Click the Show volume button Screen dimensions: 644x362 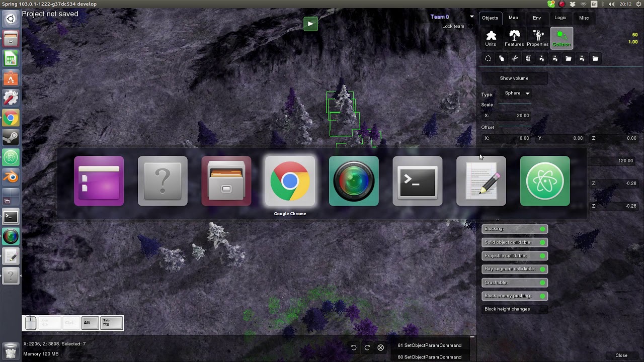click(x=514, y=78)
